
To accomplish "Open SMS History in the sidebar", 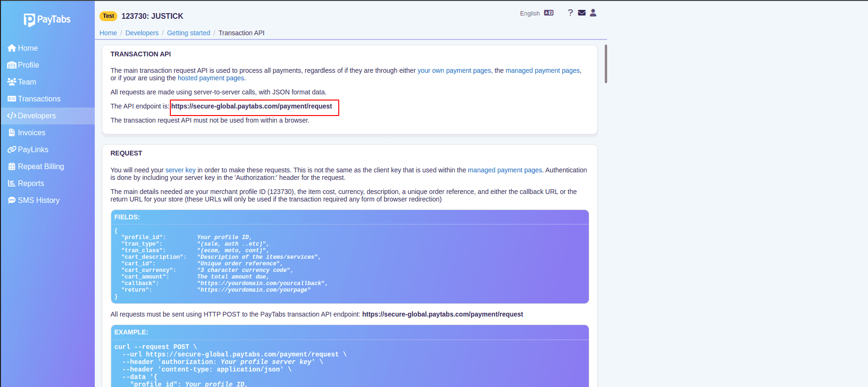I will (47, 200).
